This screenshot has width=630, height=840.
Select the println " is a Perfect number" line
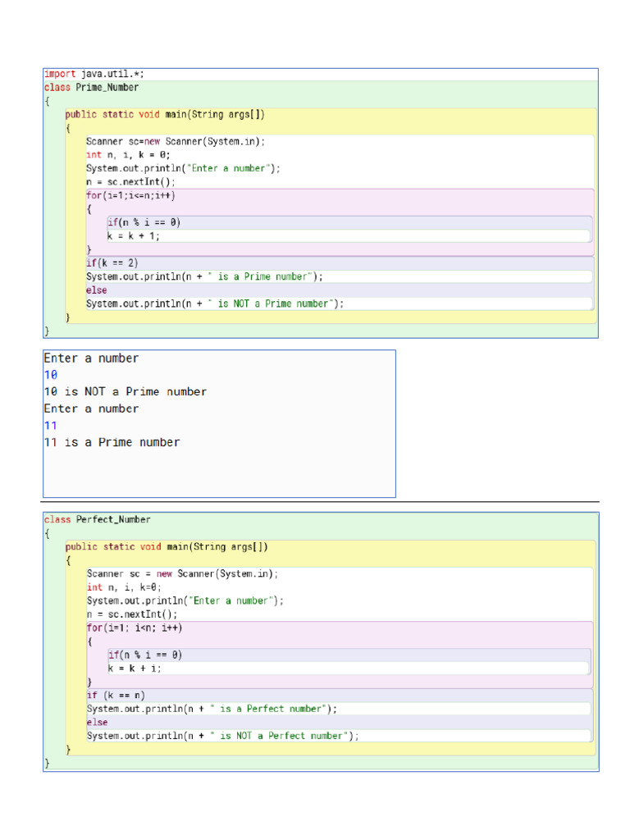[212, 709]
